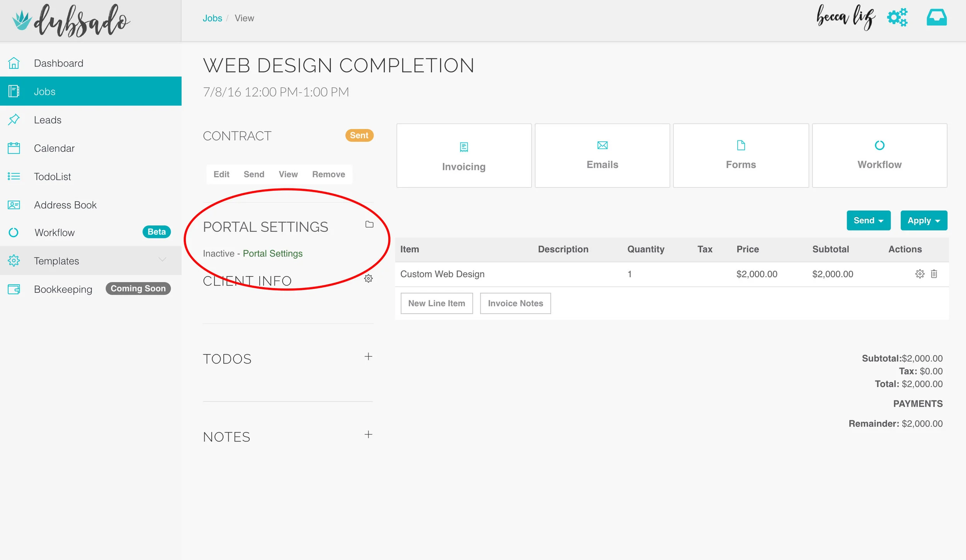
Task: Go to Calendar in sidebar
Action: (x=54, y=148)
